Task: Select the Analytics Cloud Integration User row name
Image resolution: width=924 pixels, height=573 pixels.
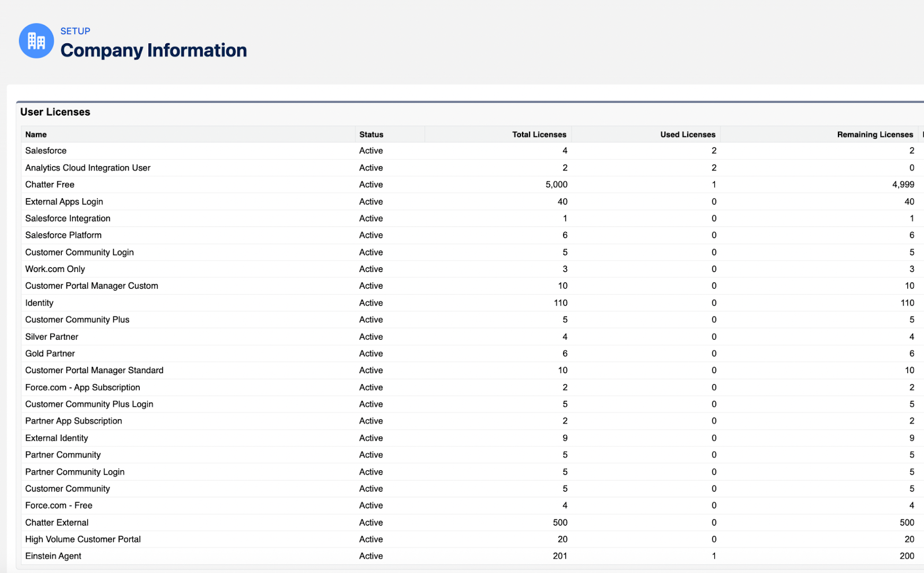Action: 88,168
